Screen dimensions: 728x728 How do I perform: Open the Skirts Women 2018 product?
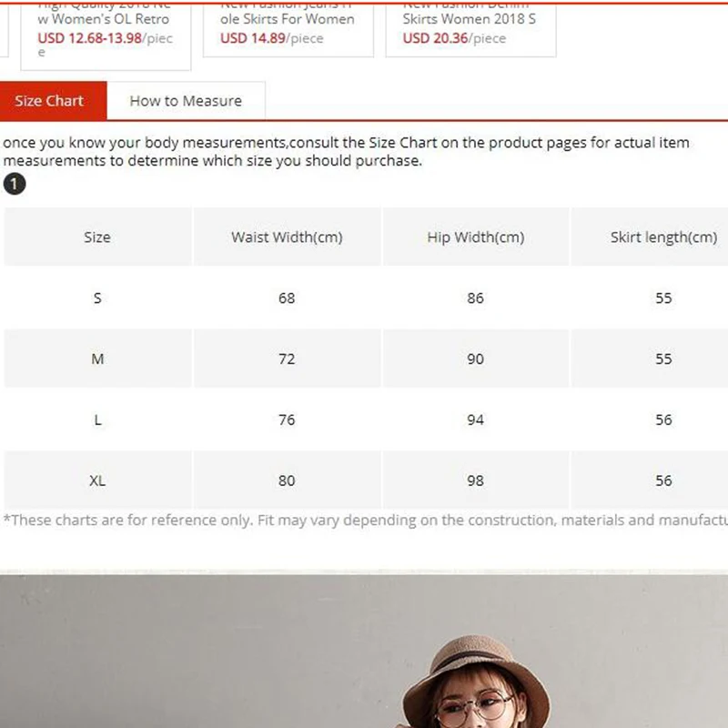point(470,18)
